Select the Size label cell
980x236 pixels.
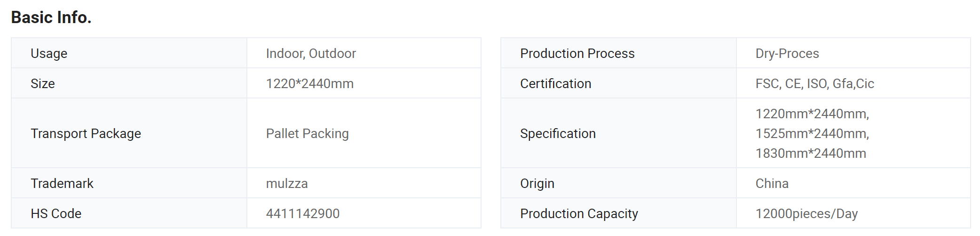pyautogui.click(x=129, y=83)
